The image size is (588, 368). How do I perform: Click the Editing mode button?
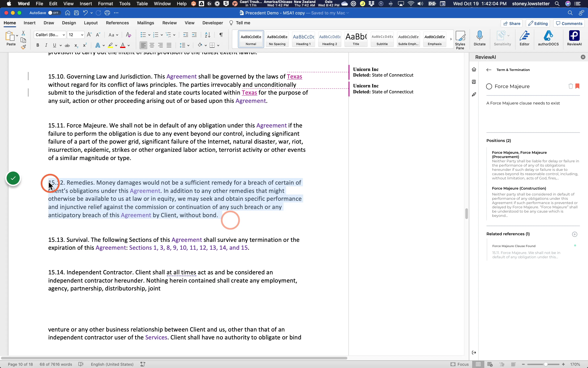[x=538, y=23]
